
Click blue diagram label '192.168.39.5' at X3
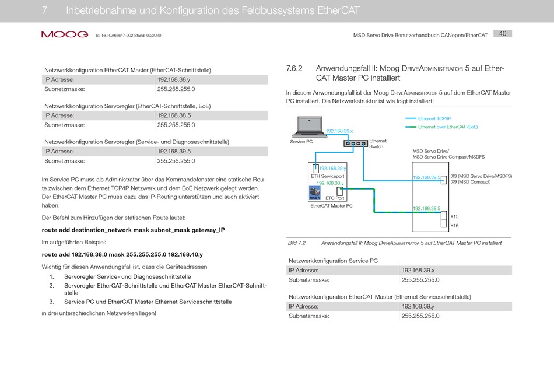tap(427, 177)
